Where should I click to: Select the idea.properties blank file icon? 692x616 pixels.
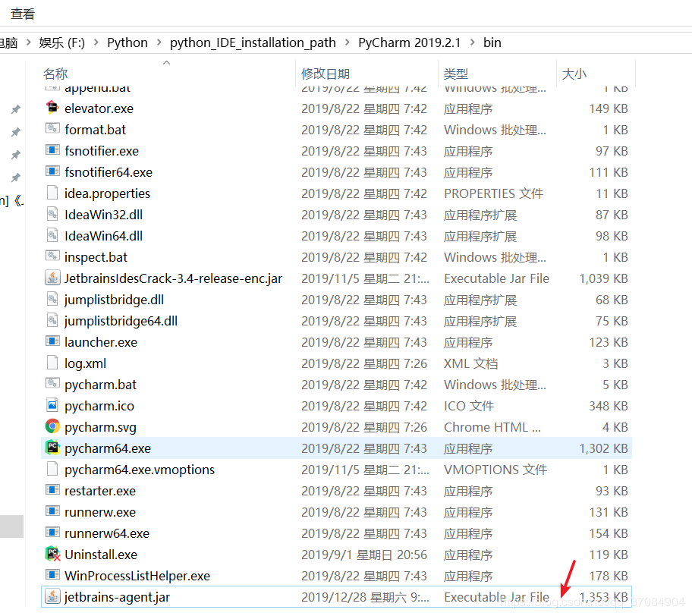coord(52,193)
